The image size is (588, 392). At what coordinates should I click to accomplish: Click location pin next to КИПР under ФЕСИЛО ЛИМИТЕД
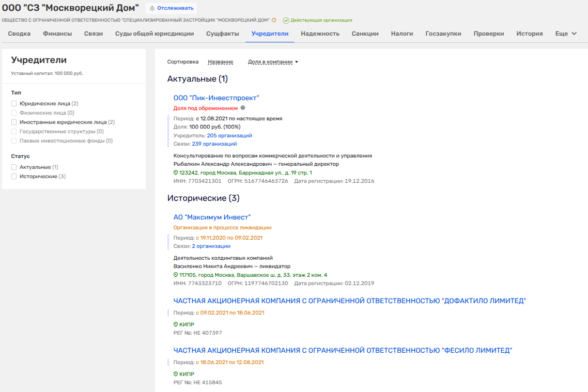176,374
